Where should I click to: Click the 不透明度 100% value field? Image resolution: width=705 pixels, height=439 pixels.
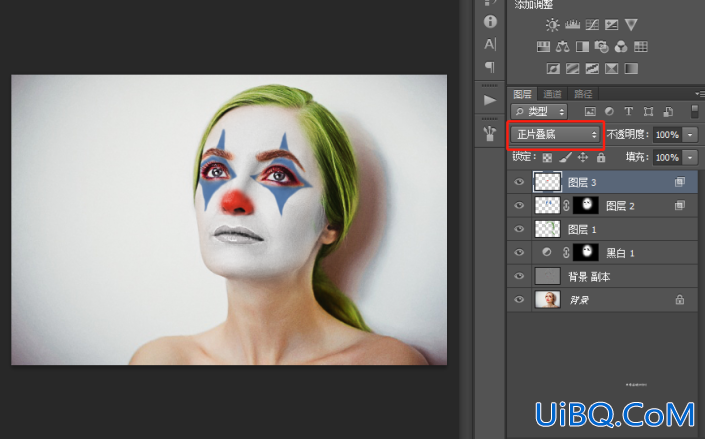coord(667,134)
